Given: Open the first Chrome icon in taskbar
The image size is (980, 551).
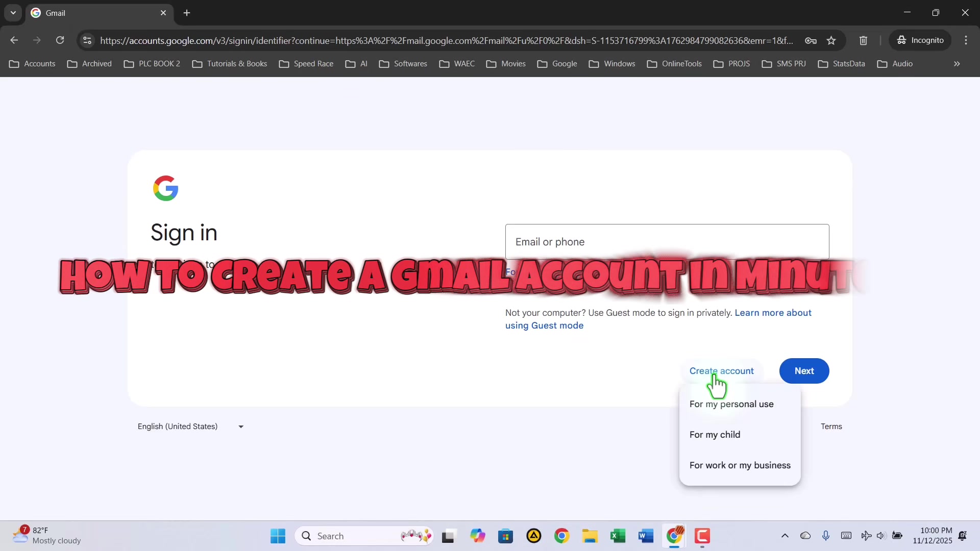Looking at the screenshot, I should [562, 536].
